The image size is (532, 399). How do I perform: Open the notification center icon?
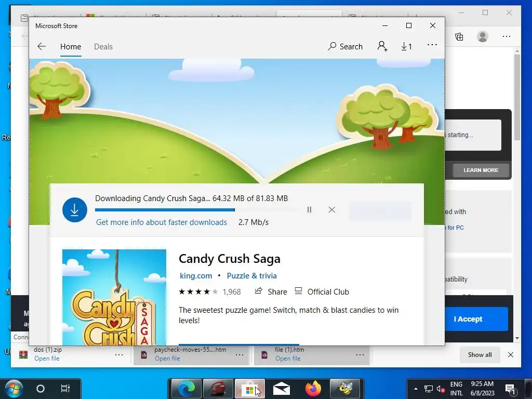510,389
